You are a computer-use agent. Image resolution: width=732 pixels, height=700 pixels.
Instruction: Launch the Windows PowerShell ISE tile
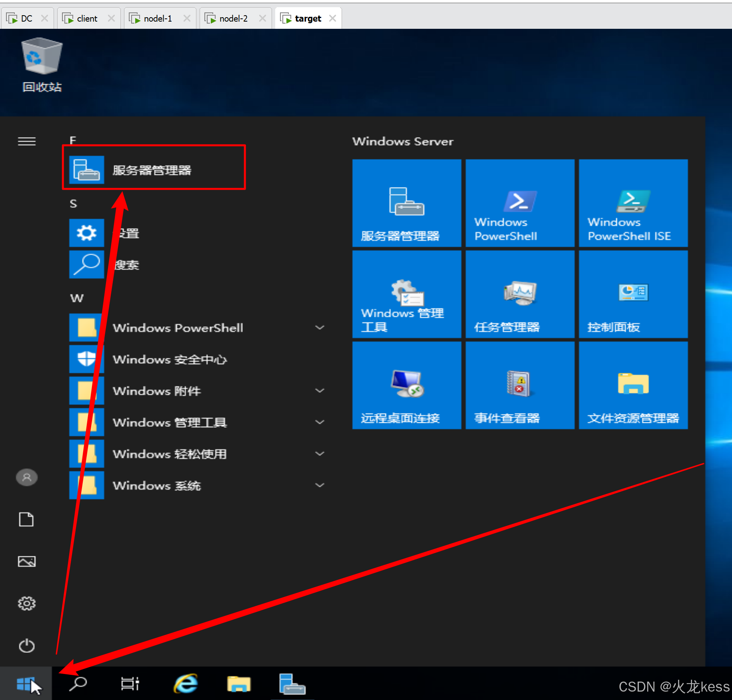tap(633, 203)
